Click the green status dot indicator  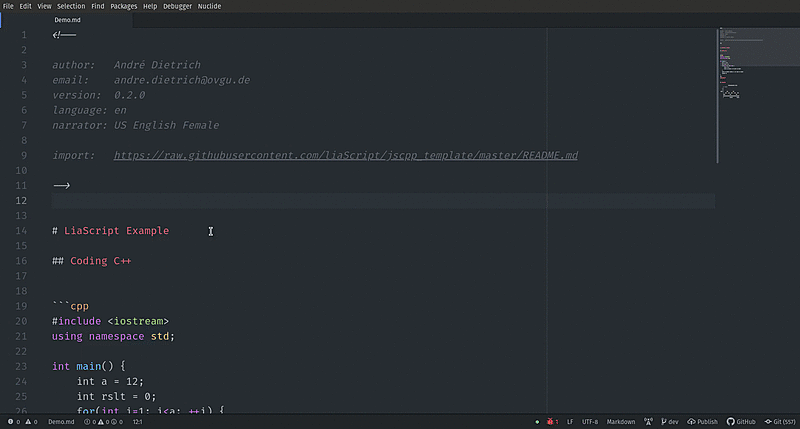[537, 422]
